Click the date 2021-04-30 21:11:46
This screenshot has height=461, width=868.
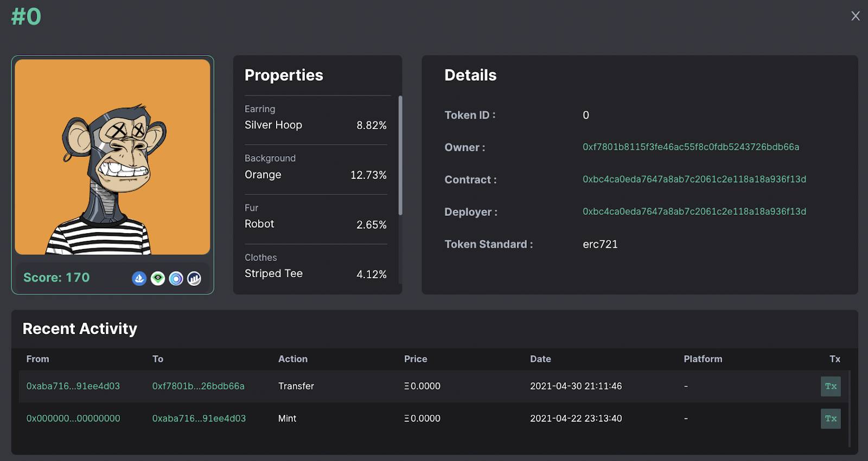(576, 386)
